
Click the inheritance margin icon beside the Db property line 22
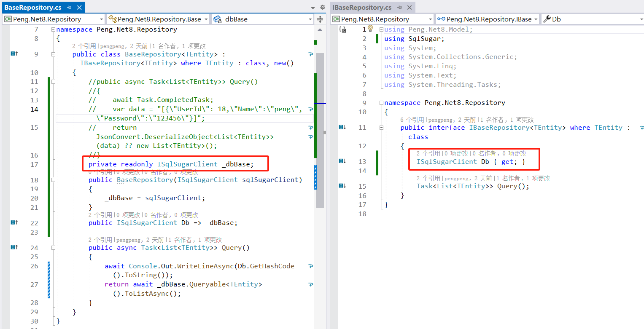tap(14, 222)
